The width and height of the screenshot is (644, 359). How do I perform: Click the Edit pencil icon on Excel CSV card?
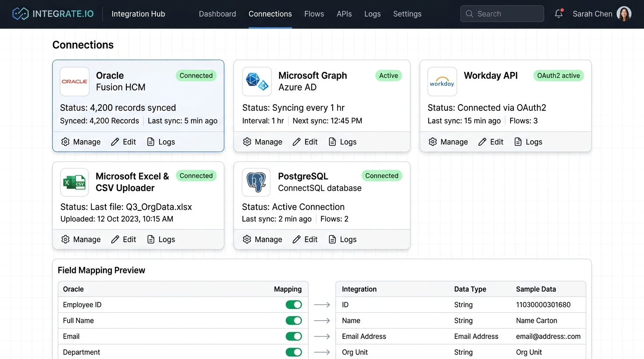(115, 239)
